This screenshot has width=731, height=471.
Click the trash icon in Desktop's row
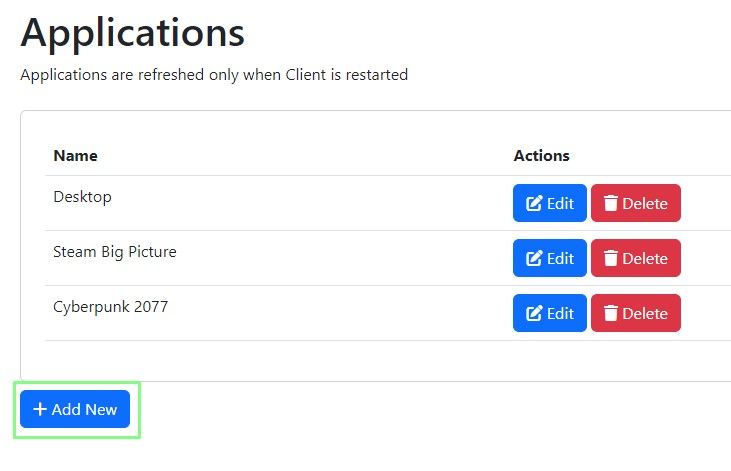pos(610,203)
